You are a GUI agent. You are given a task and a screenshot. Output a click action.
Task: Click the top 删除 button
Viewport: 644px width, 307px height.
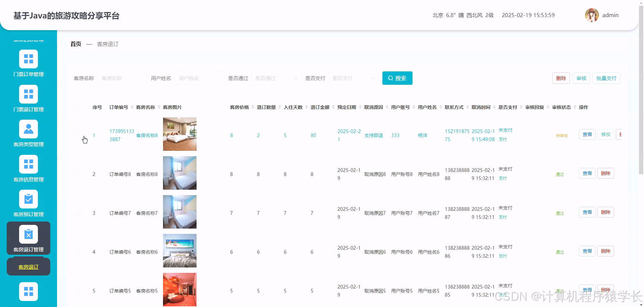point(561,78)
